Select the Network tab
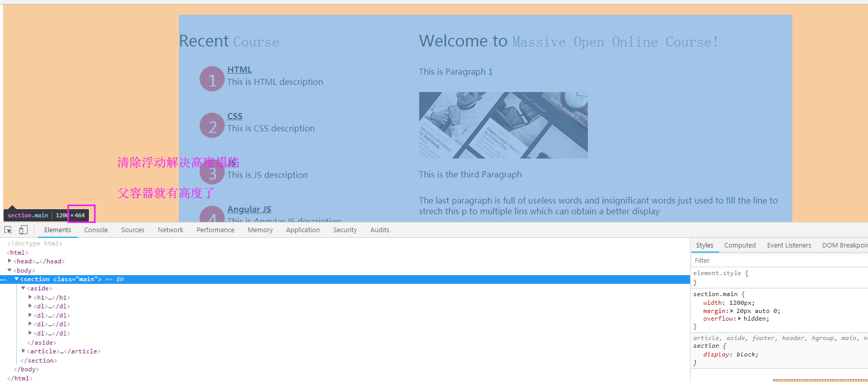The height and width of the screenshot is (382, 868). (x=171, y=230)
